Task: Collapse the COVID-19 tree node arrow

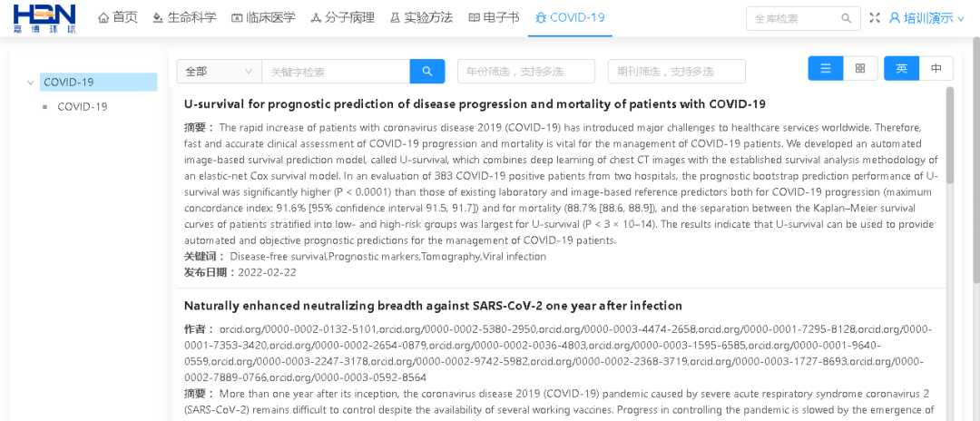Action: click(x=32, y=83)
